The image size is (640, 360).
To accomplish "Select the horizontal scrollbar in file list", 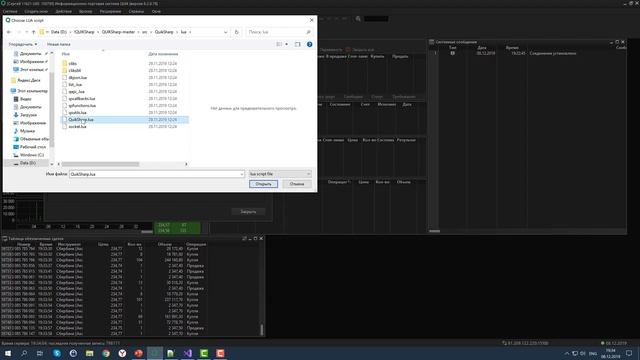I will tap(100, 164).
